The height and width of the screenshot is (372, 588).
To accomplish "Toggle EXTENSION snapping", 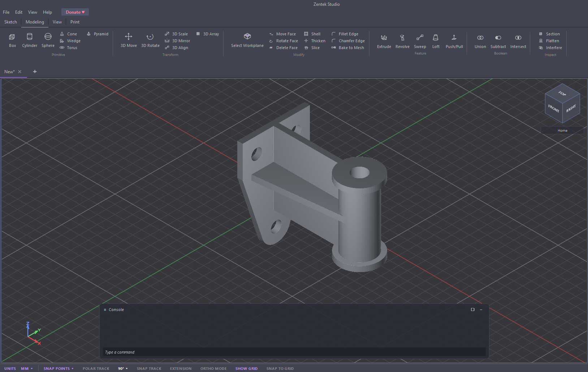I will [181, 368].
